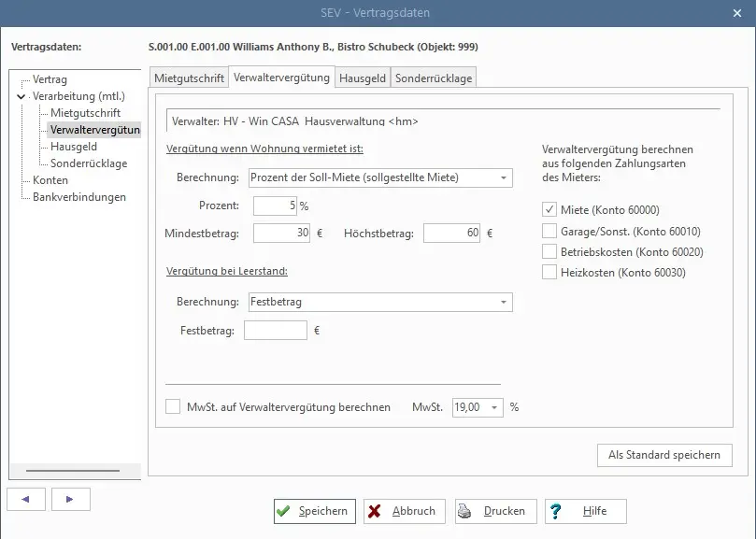This screenshot has height=539, width=756.
Task: Check MwSt. auf Verwaltervergütung berechnen
Action: coord(173,406)
